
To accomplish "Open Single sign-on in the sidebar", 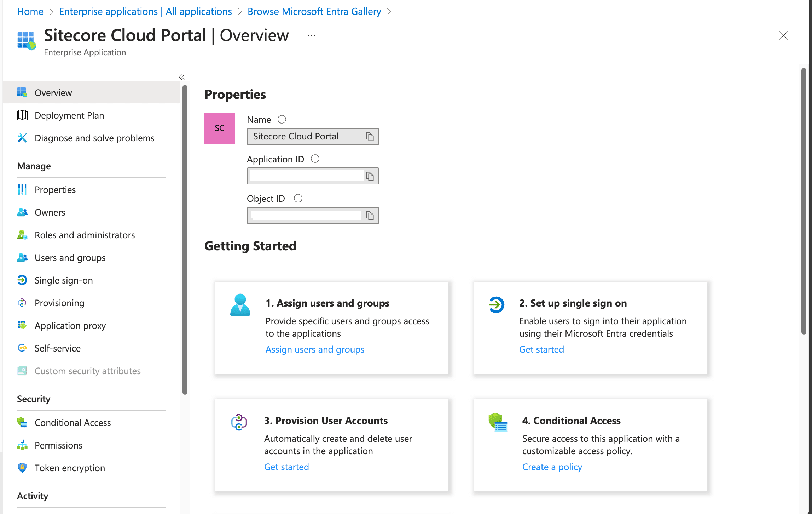I will [x=64, y=280].
